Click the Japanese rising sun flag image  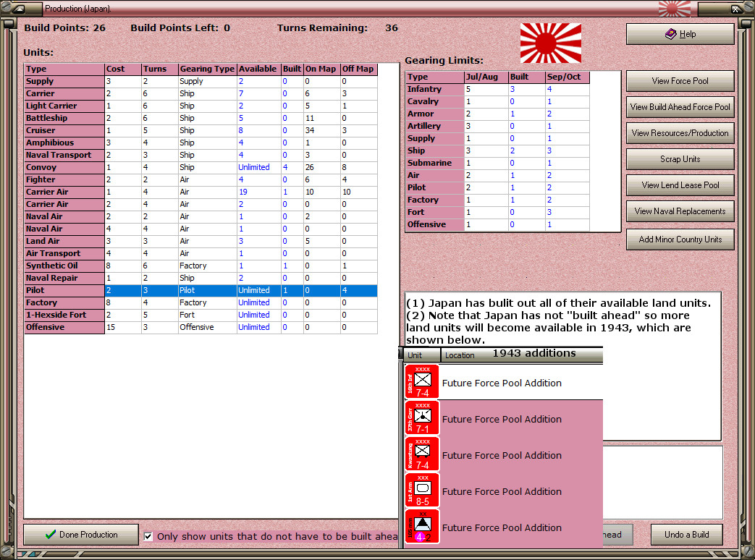click(x=550, y=43)
